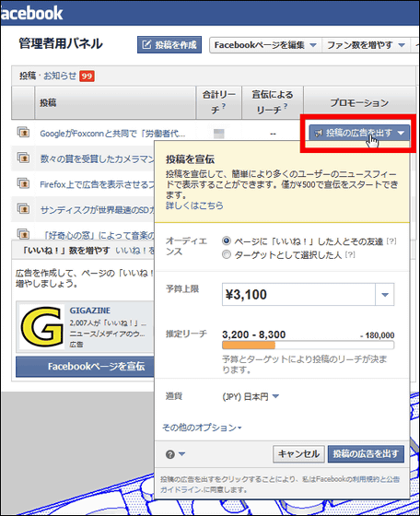Click post icon beside Firefox上で広告 row
This screenshot has height=516, width=420.
click(x=23, y=183)
